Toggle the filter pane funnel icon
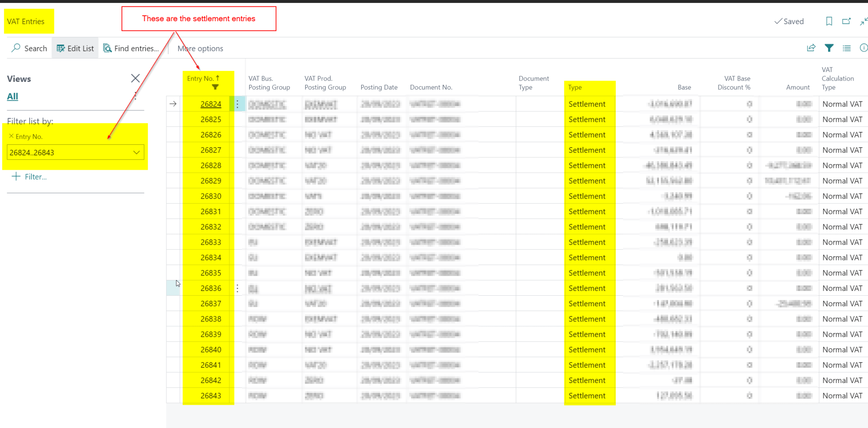This screenshot has width=868, height=428. (x=829, y=48)
